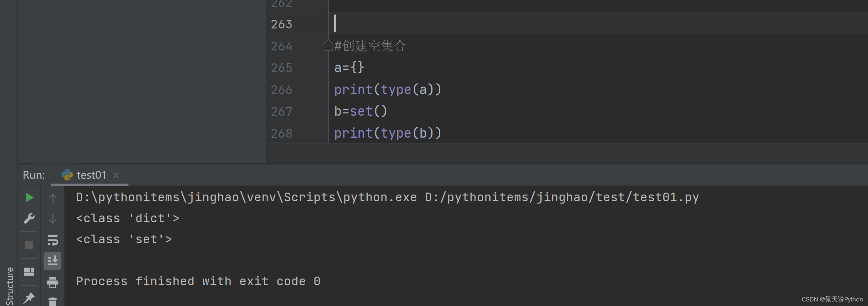Viewport: 868px width, 306px height.
Task: Place cursor on line a={}
Action: pyautogui.click(x=349, y=68)
